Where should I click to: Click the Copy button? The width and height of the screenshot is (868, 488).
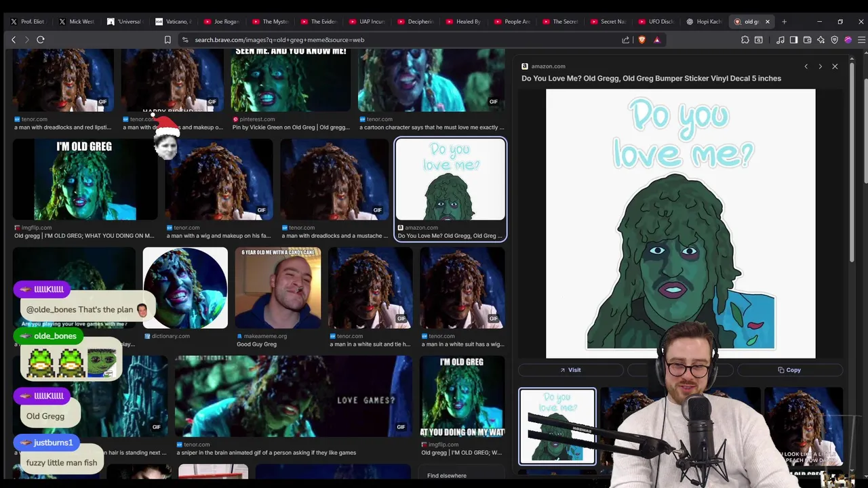pyautogui.click(x=789, y=370)
